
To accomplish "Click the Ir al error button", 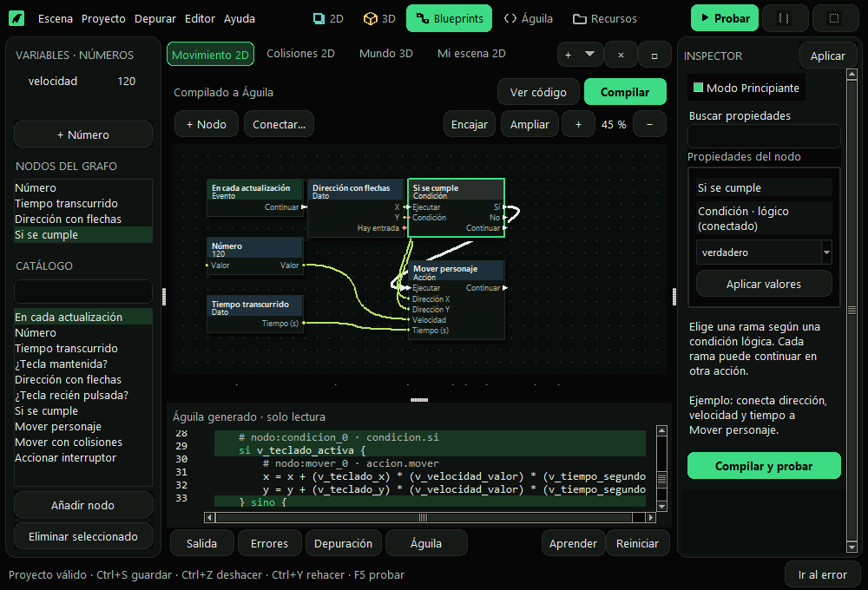I will (x=823, y=574).
